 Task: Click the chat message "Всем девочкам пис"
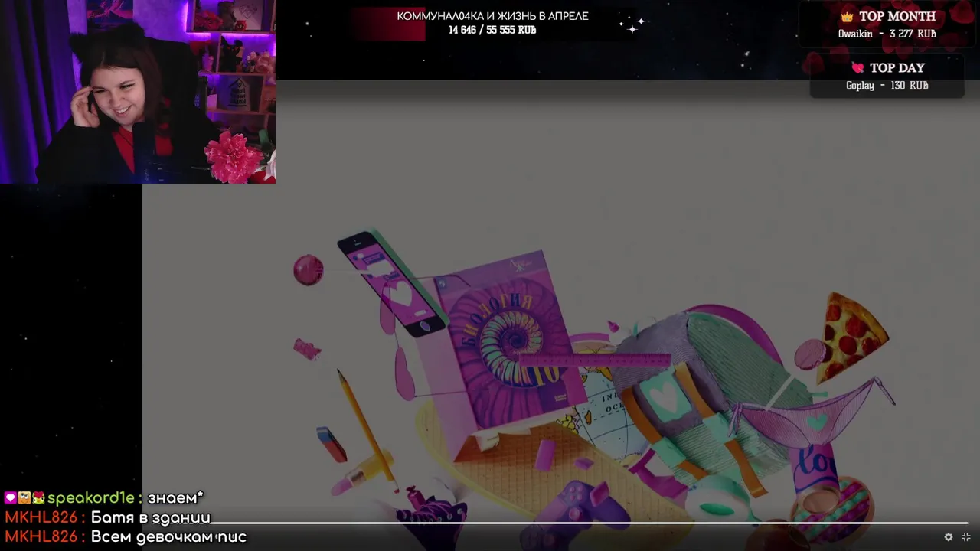coord(168,537)
